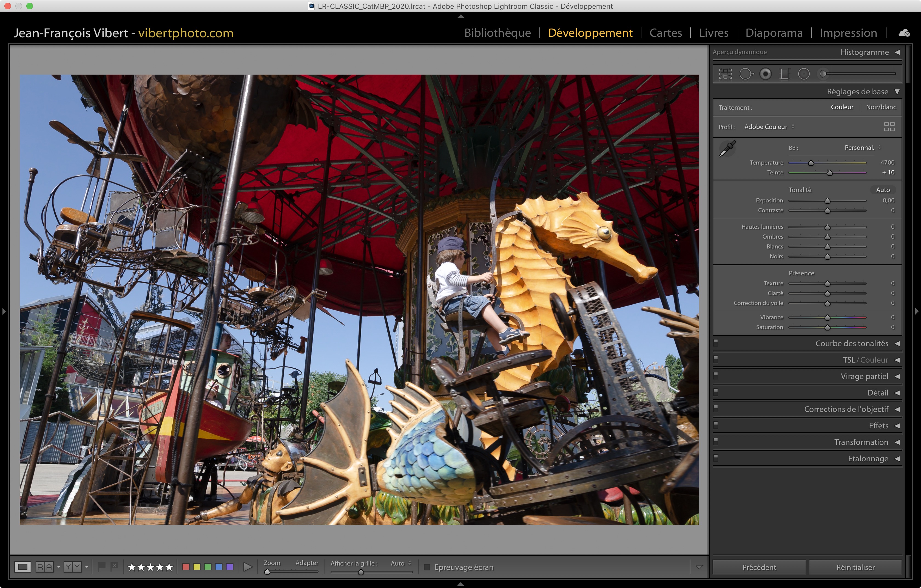Screen dimensions: 921x588
Task: Assign the red color label swatch
Action: pos(186,567)
